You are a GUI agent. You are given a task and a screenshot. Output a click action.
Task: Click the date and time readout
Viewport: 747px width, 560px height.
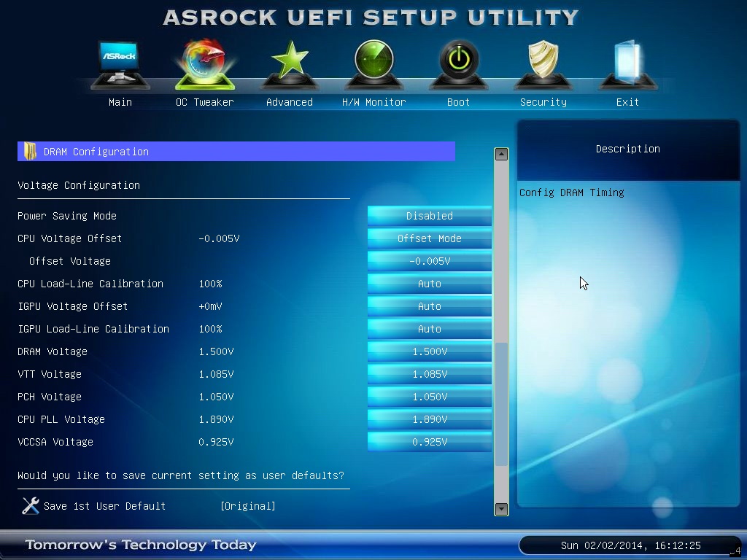coord(631,545)
